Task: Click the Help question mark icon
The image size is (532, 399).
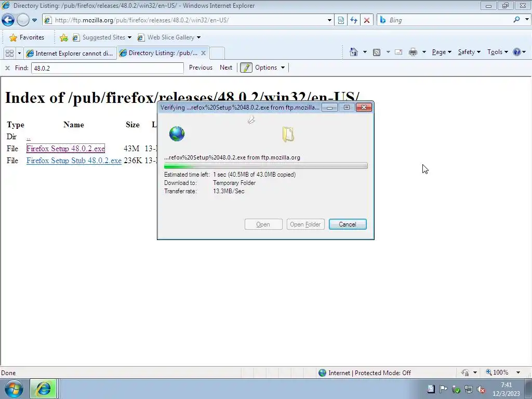Action: (x=517, y=52)
